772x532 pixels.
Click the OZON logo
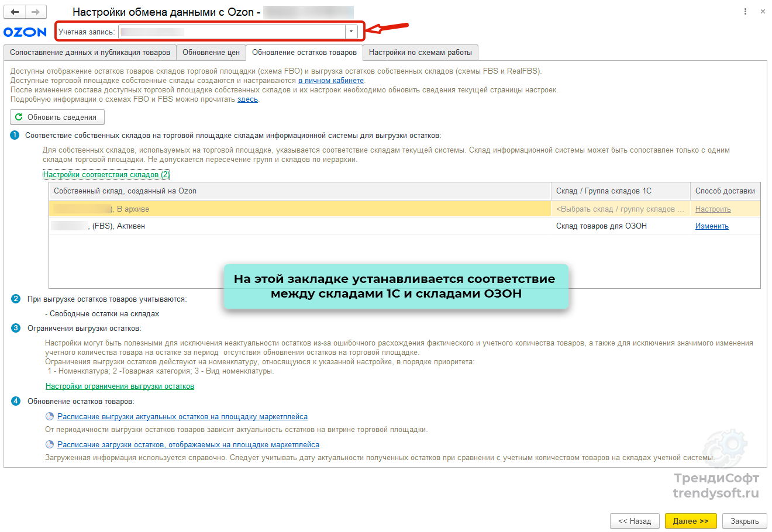pyautogui.click(x=25, y=32)
